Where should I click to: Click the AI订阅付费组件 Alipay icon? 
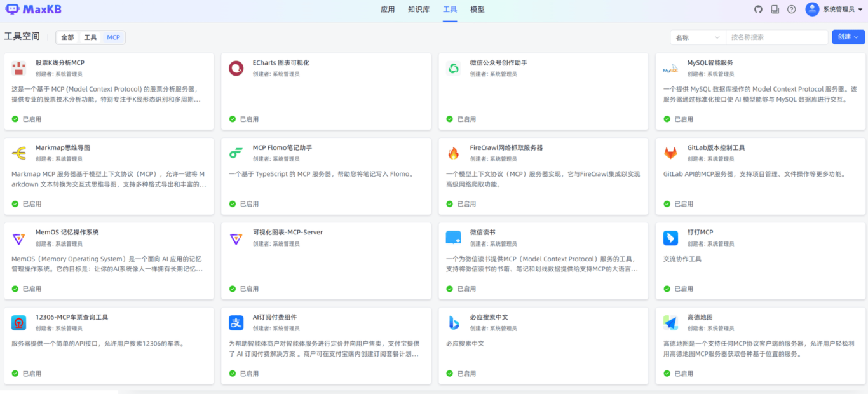pos(236,323)
